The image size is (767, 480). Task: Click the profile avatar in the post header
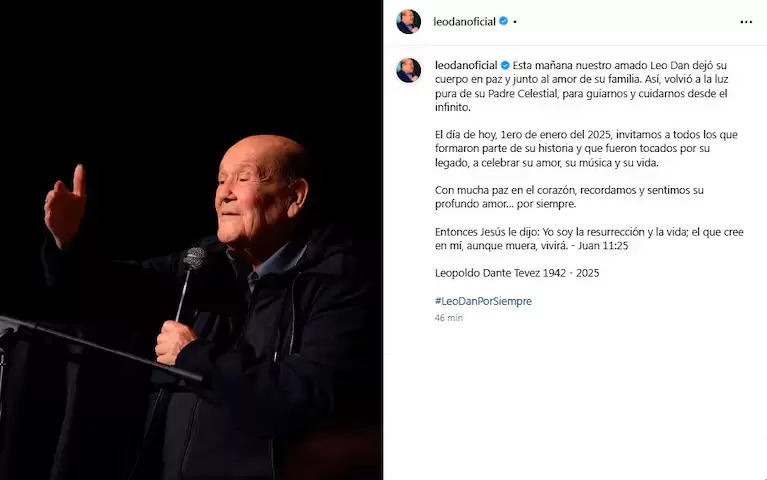tap(408, 22)
